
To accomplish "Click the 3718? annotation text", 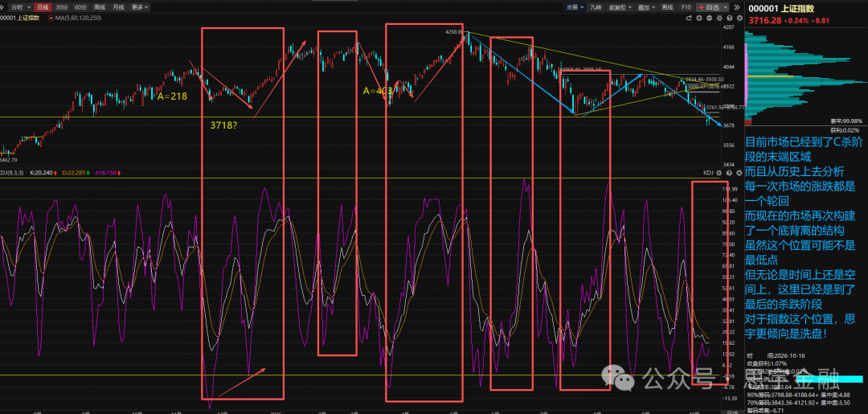I will pos(225,125).
